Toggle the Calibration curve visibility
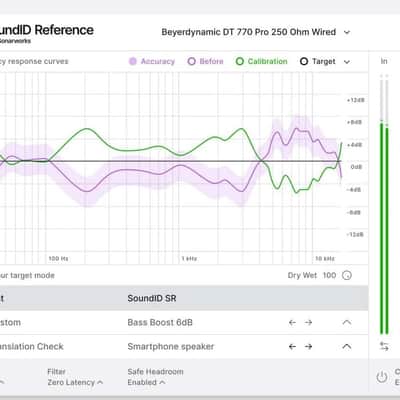 coord(262,61)
